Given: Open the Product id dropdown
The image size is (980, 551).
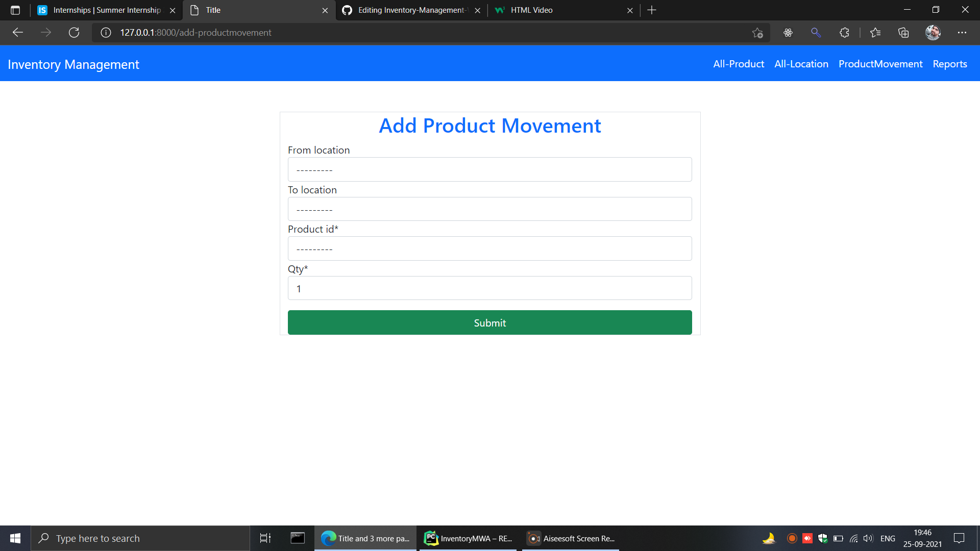Looking at the screenshot, I should point(489,248).
